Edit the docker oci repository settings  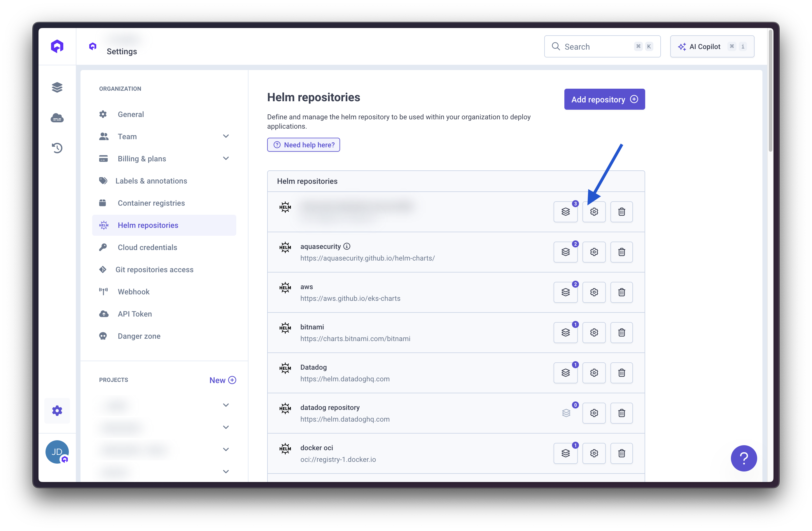tap(594, 453)
